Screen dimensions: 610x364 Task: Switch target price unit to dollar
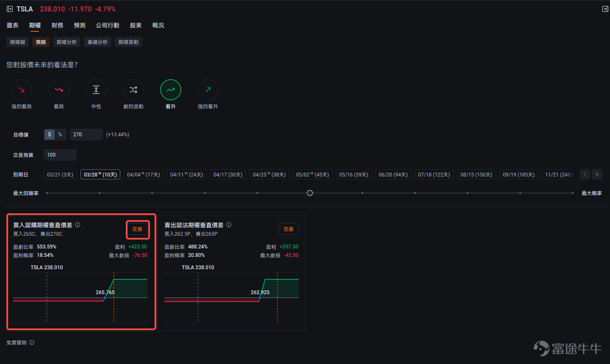[x=50, y=135]
